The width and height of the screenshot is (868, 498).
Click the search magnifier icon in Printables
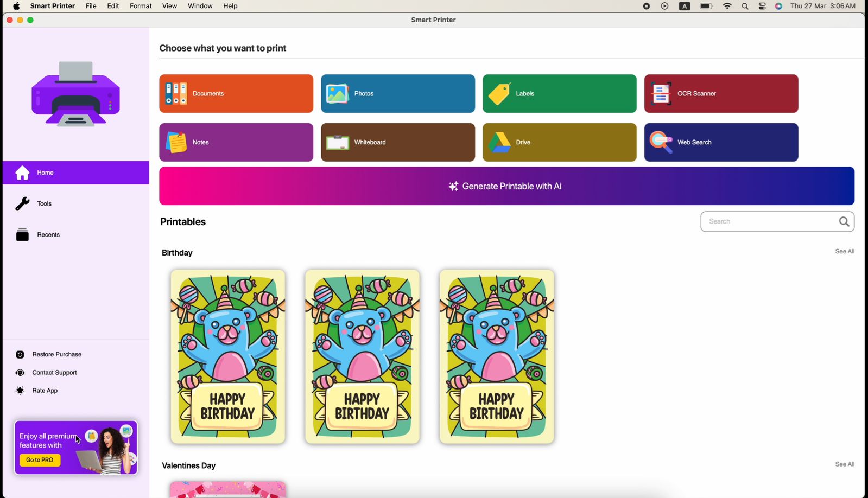[844, 221]
